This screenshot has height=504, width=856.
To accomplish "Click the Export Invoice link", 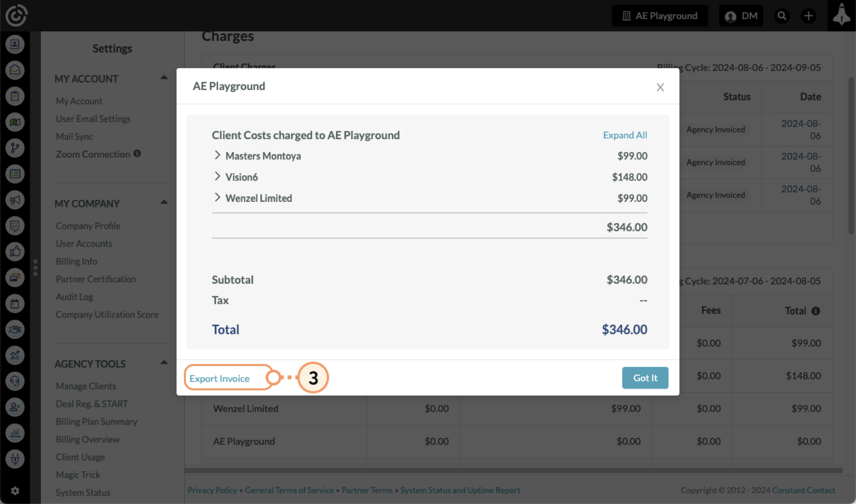I will [x=219, y=378].
